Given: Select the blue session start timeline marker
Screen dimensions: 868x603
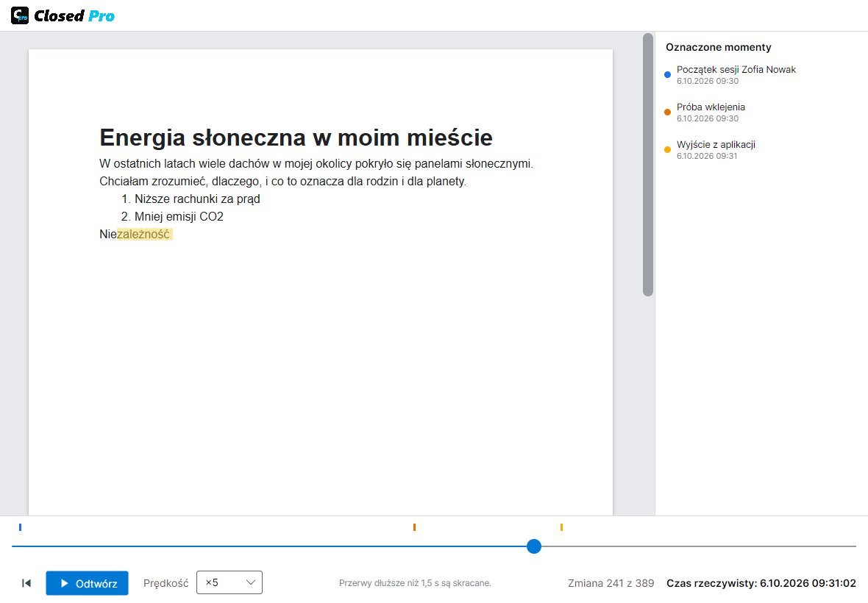Looking at the screenshot, I should [x=20, y=527].
